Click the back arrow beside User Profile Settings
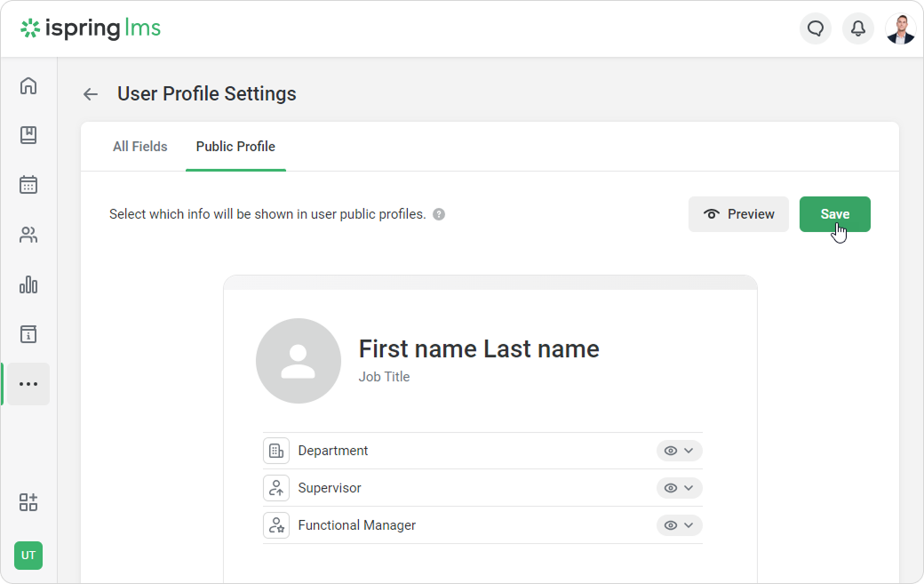Viewport: 924px width, 584px height. (x=91, y=94)
